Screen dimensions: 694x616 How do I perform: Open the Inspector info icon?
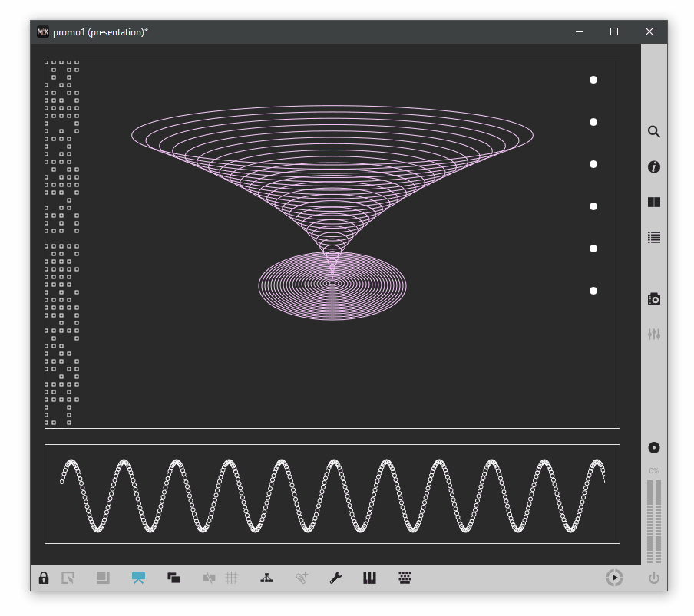pyautogui.click(x=653, y=167)
